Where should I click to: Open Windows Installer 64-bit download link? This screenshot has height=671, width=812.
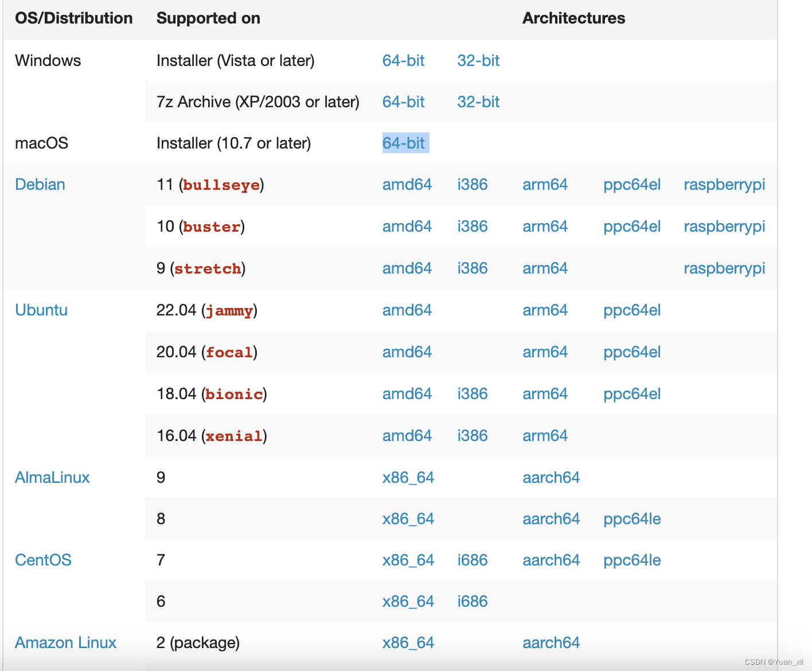403,61
